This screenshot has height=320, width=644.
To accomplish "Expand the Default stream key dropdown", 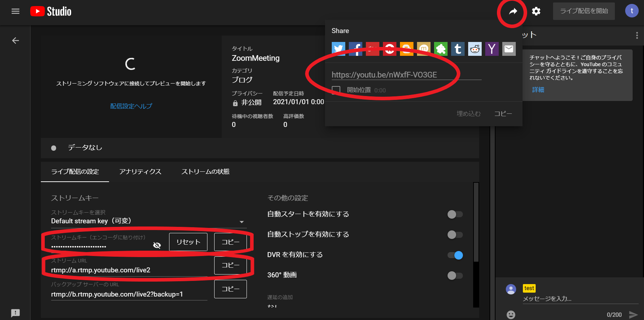I will [x=148, y=221].
